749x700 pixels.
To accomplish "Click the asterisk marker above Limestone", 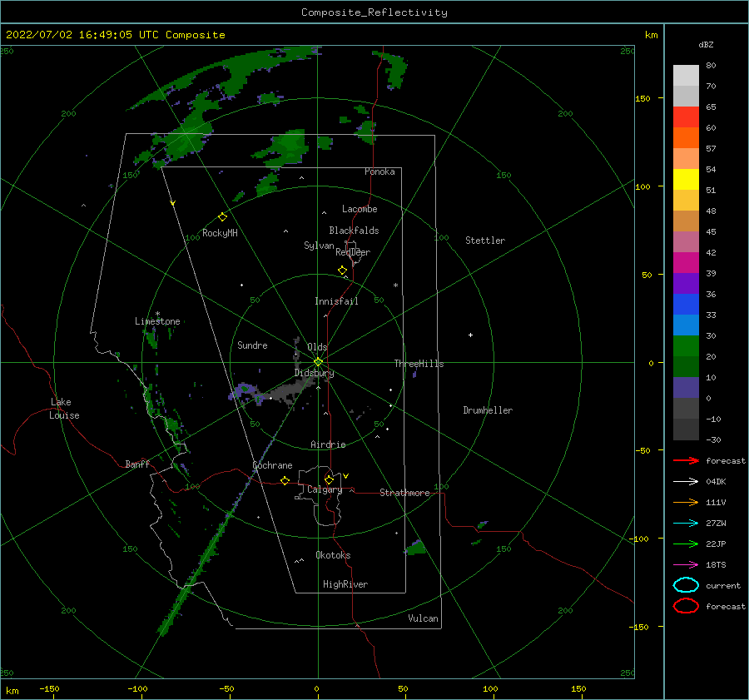I will [157, 314].
